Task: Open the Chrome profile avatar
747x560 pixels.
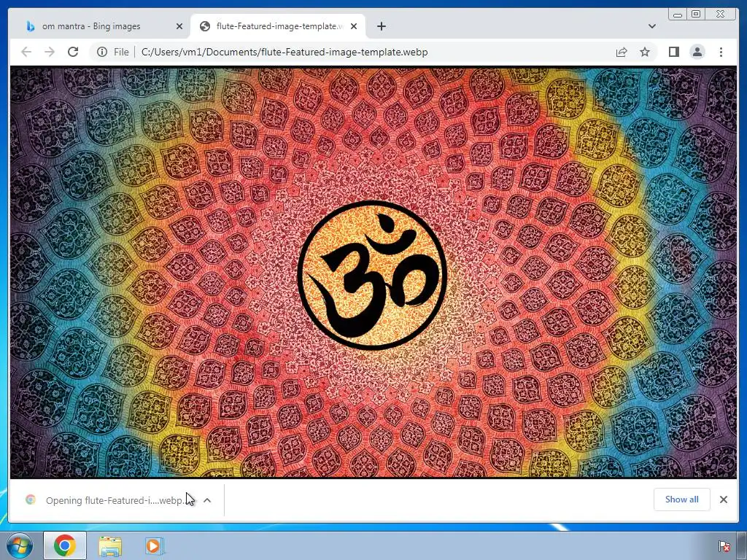Action: [x=697, y=52]
